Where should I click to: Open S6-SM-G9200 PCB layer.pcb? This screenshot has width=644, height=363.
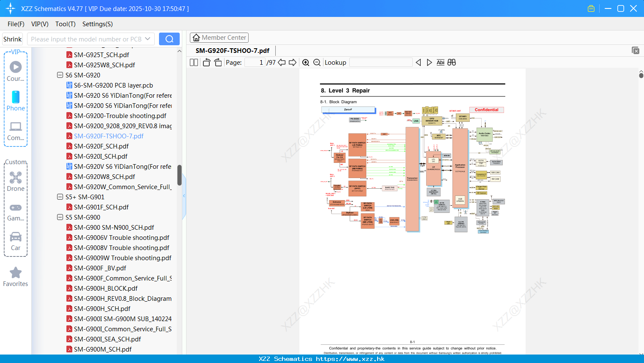pyautogui.click(x=113, y=85)
